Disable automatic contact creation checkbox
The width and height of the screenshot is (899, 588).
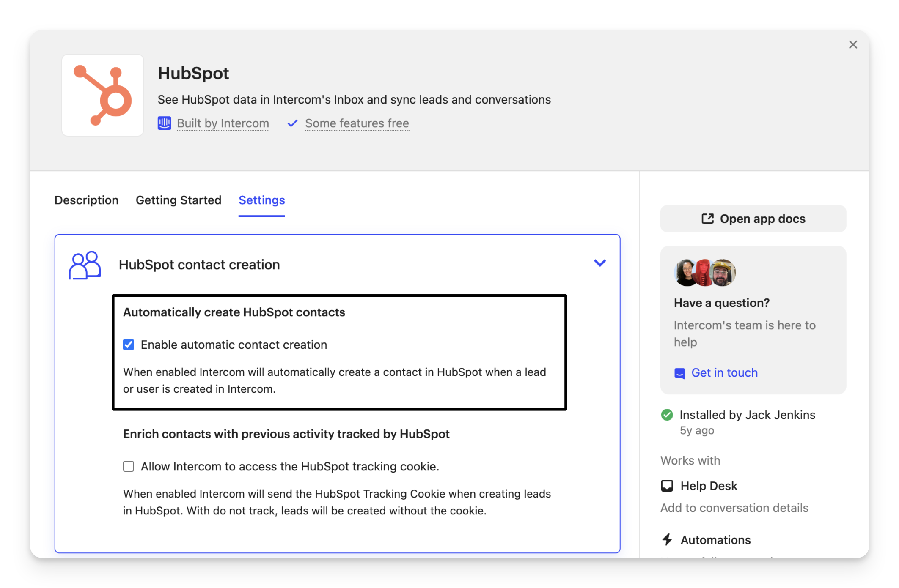tap(129, 345)
